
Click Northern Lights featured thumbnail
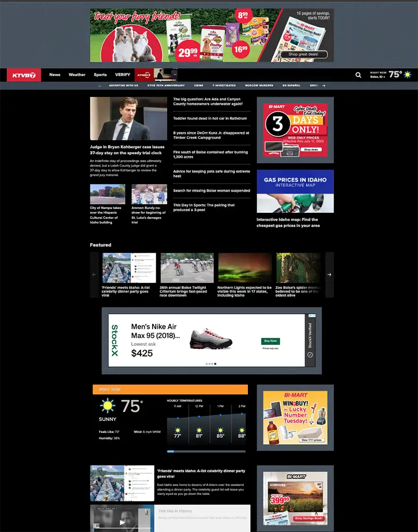[245, 268]
